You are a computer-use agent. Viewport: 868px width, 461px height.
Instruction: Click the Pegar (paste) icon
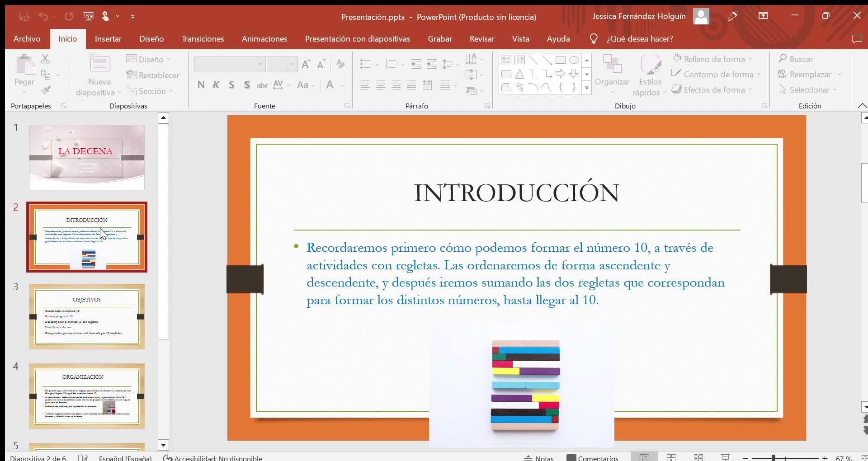click(x=25, y=66)
